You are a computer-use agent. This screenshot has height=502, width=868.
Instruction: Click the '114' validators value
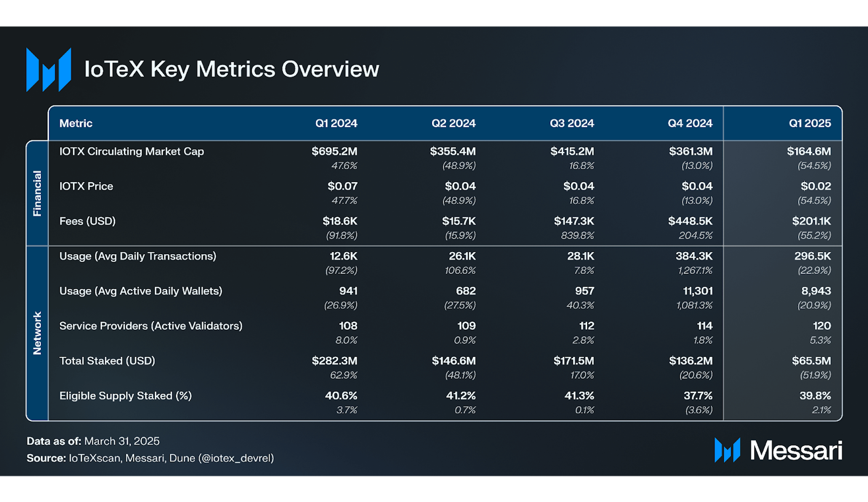coord(705,326)
